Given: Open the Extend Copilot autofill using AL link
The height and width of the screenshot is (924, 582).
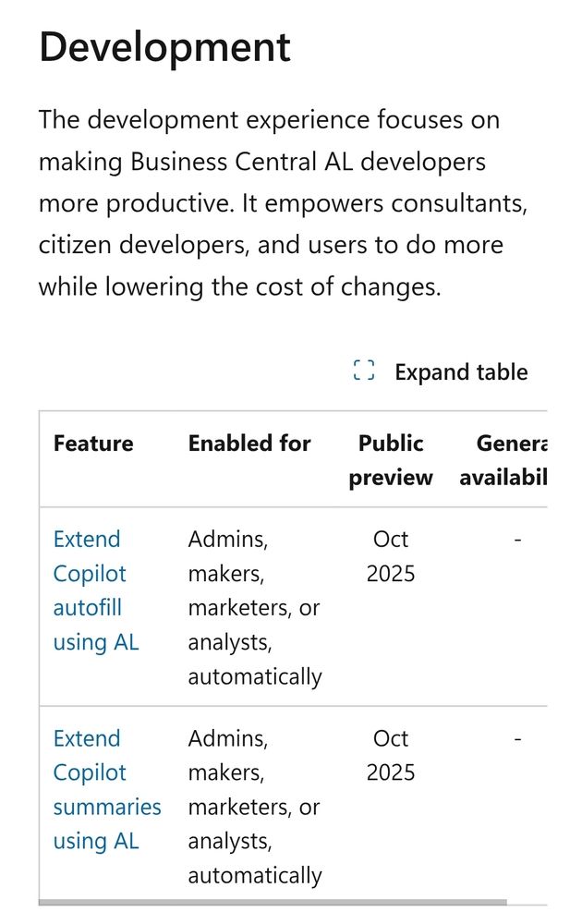Looking at the screenshot, I should [x=96, y=590].
